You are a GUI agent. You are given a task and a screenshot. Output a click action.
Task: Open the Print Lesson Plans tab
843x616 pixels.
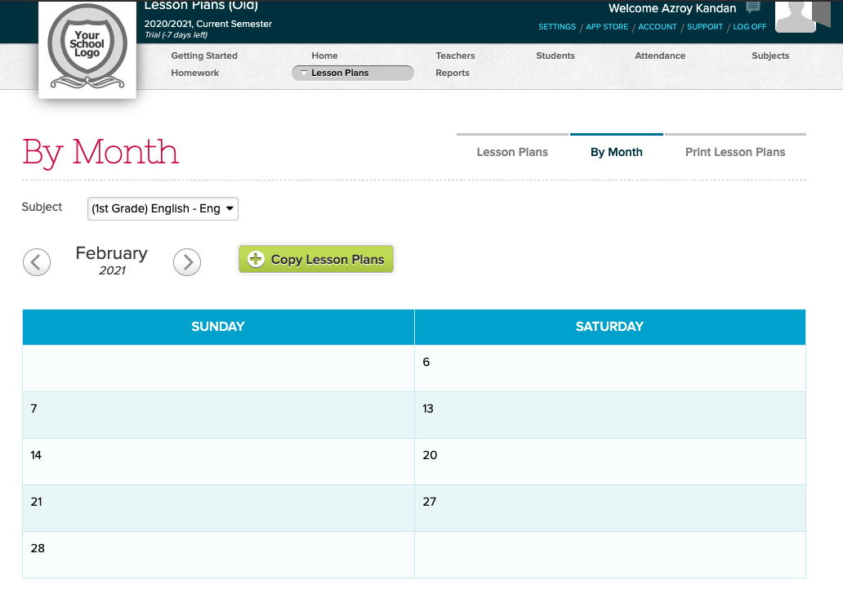(735, 152)
